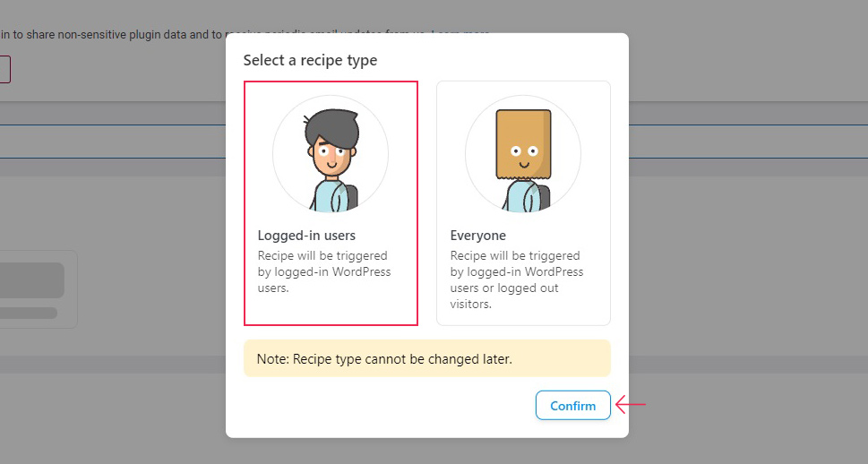Click the gray hair of the user avatar
The height and width of the screenshot is (464, 868).
(x=332, y=129)
